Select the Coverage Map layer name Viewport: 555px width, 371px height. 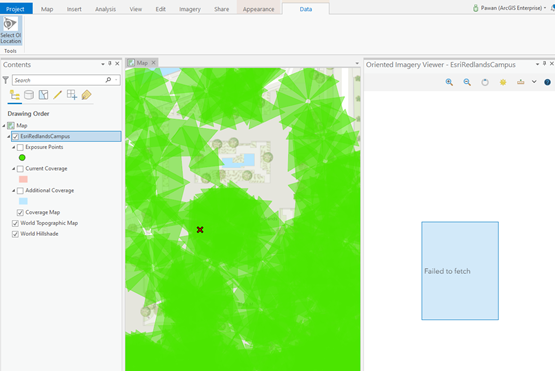[42, 212]
